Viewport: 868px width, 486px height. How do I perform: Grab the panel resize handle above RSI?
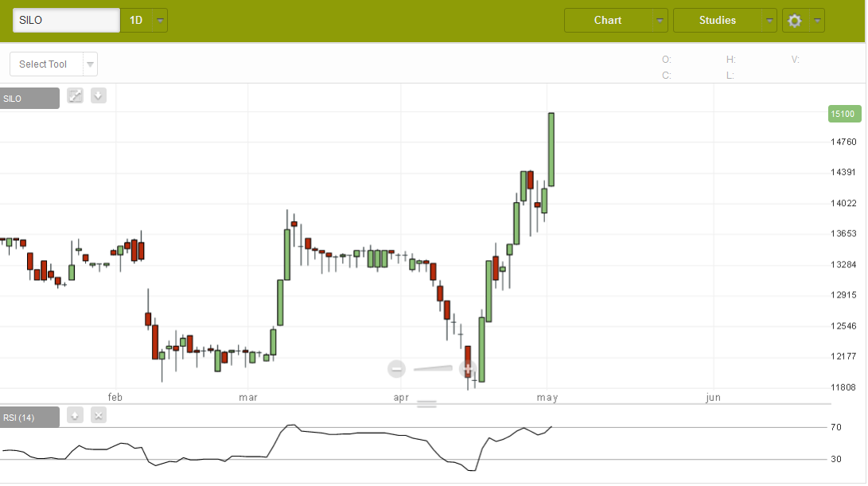[427, 404]
